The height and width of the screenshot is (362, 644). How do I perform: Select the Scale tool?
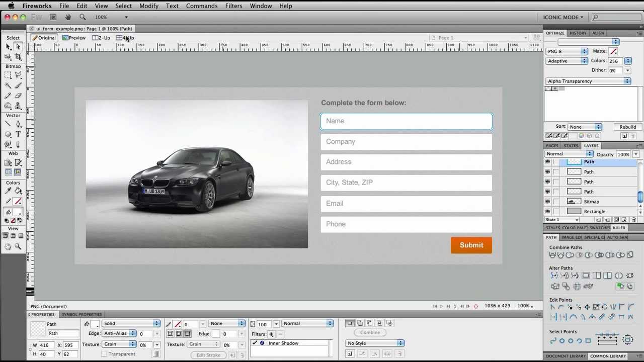[8, 57]
